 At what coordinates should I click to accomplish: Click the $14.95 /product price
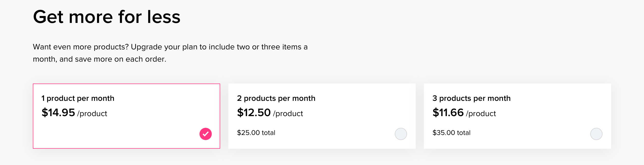tap(74, 113)
